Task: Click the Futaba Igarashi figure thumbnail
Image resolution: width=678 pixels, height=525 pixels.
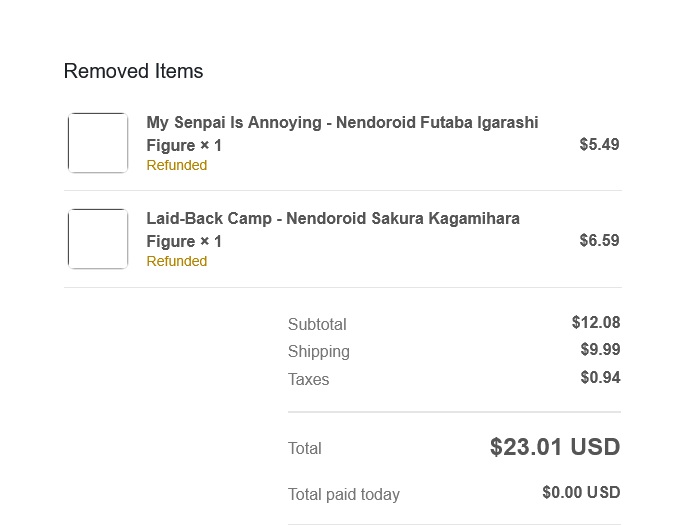Action: [98, 143]
